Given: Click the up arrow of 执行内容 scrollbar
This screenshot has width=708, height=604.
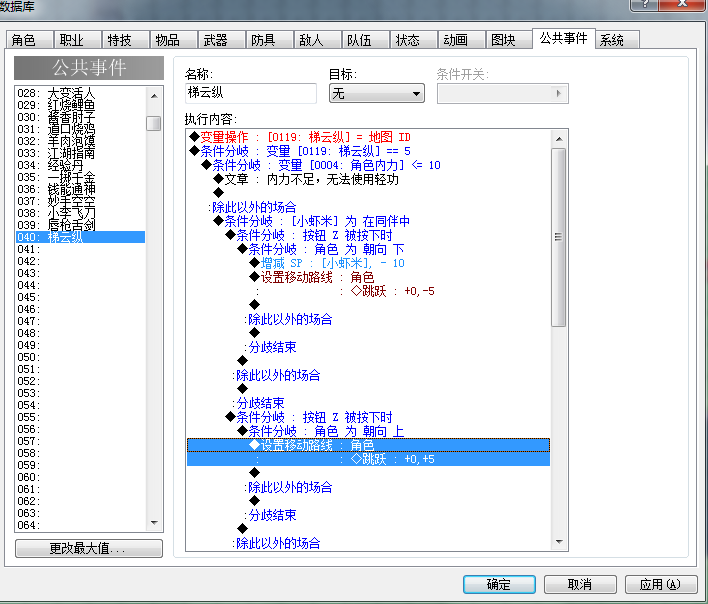Looking at the screenshot, I should (559, 139).
